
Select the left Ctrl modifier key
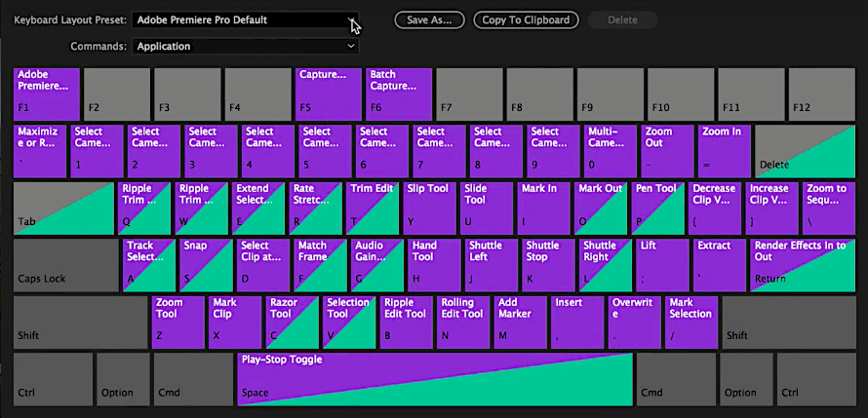click(x=53, y=379)
